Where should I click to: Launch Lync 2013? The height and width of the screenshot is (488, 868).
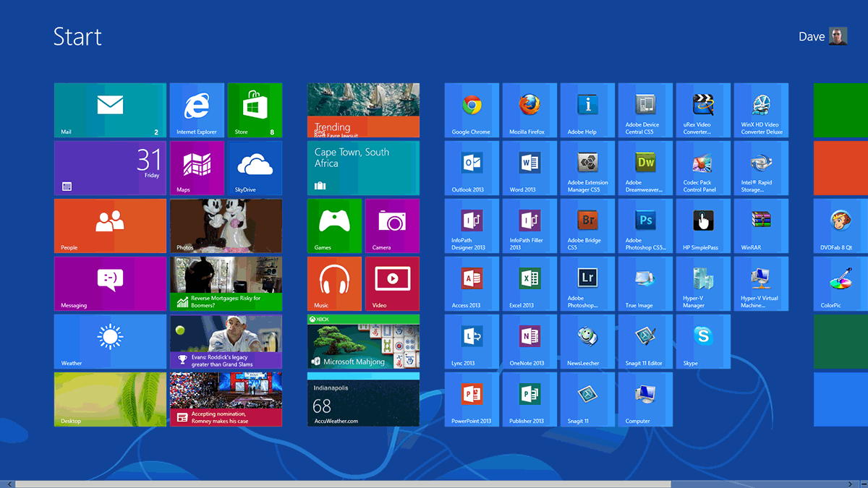(472, 341)
